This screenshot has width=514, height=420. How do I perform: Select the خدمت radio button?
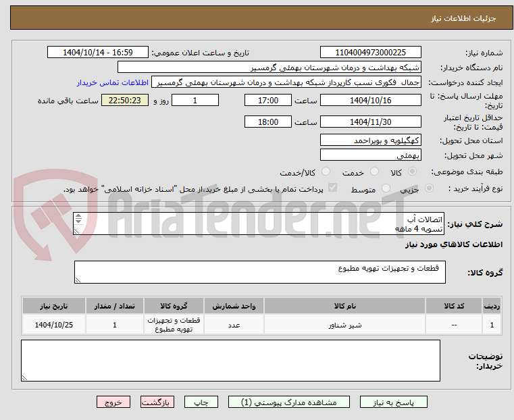coord(374,172)
